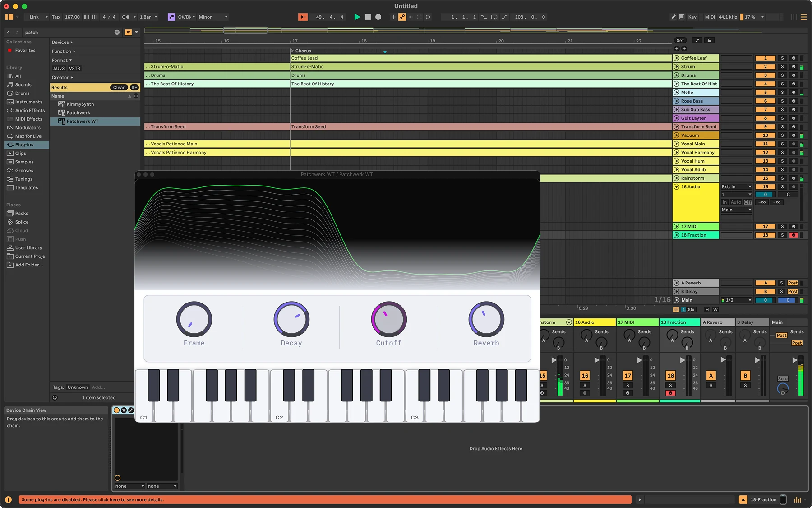Viewport: 812px width, 508px height.
Task: Click the scale mode sharp/flat icon
Action: (171, 17)
